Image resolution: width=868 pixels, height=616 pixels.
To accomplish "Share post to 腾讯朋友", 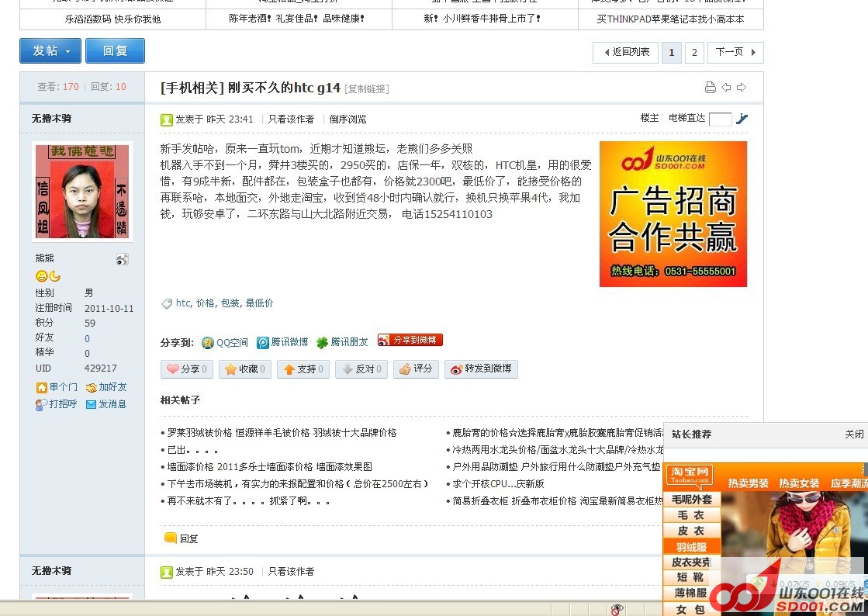I will click(x=342, y=342).
